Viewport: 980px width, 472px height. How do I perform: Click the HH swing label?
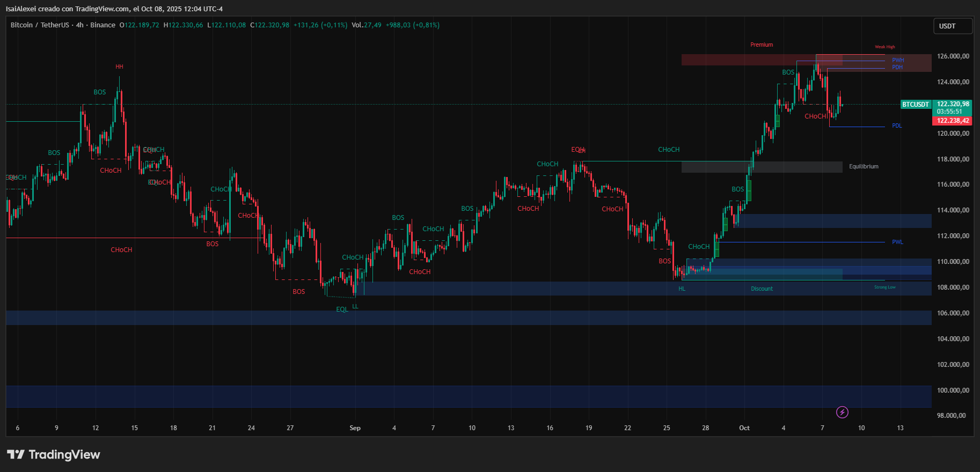[119, 67]
